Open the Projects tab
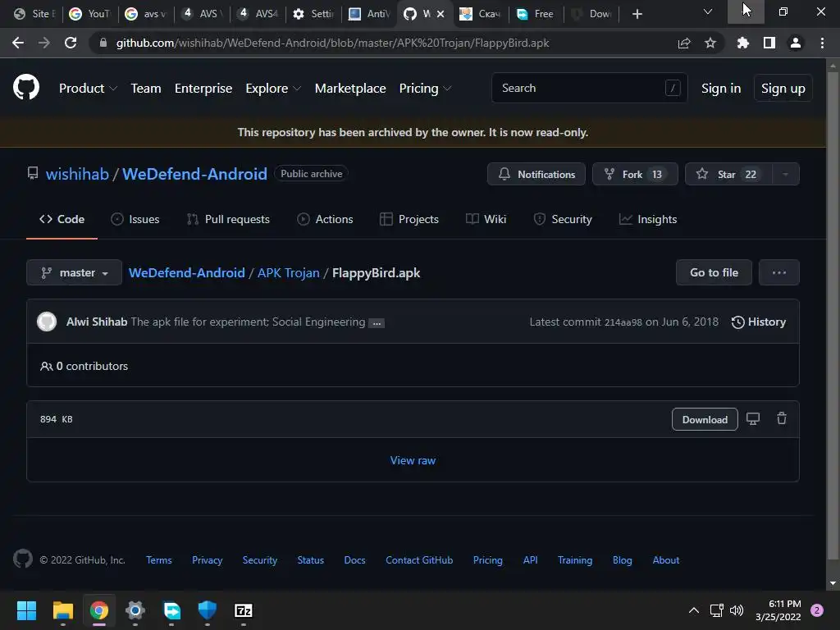This screenshot has width=840, height=630. click(x=409, y=219)
